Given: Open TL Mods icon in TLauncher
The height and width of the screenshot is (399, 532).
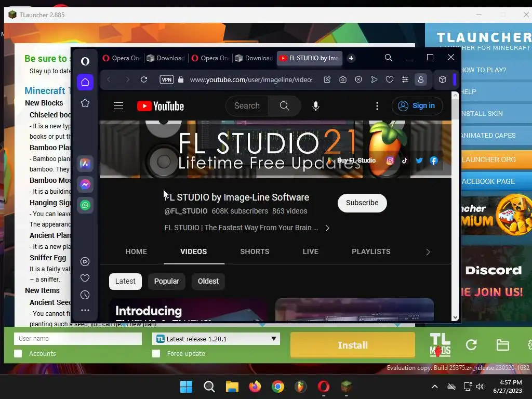Looking at the screenshot, I should 440,345.
